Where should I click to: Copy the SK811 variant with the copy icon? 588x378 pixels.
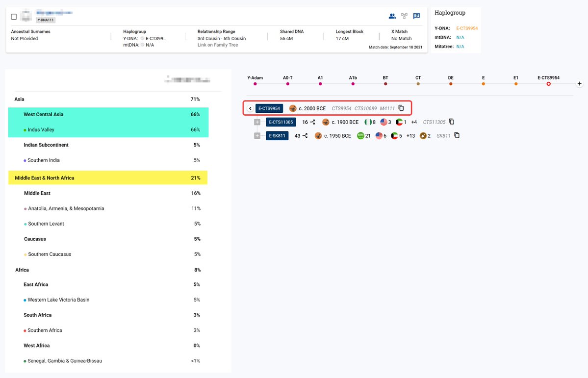click(x=457, y=135)
